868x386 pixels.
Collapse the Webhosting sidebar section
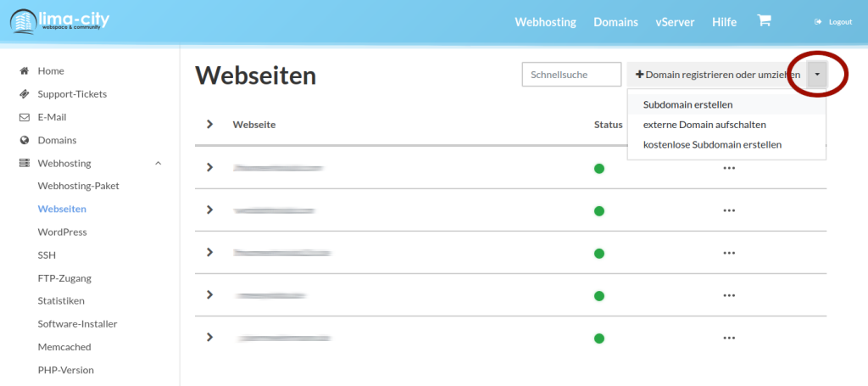point(158,163)
